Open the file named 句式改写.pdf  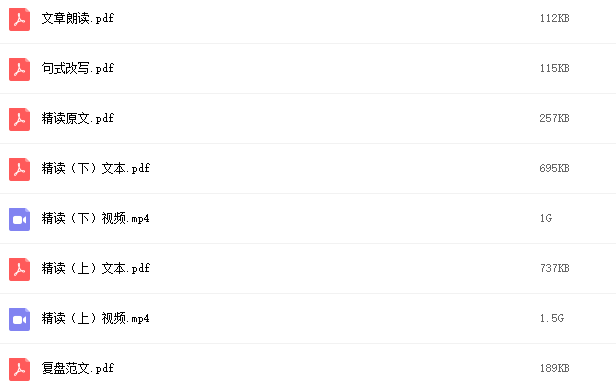78,68
